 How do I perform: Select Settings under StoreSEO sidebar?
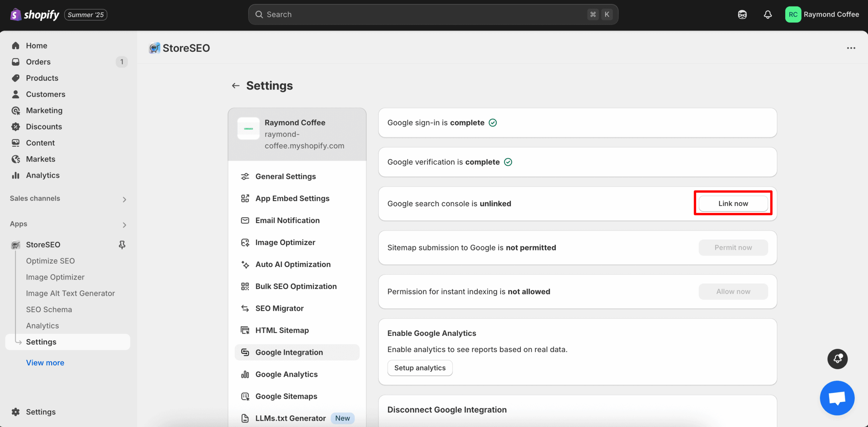[68, 342]
